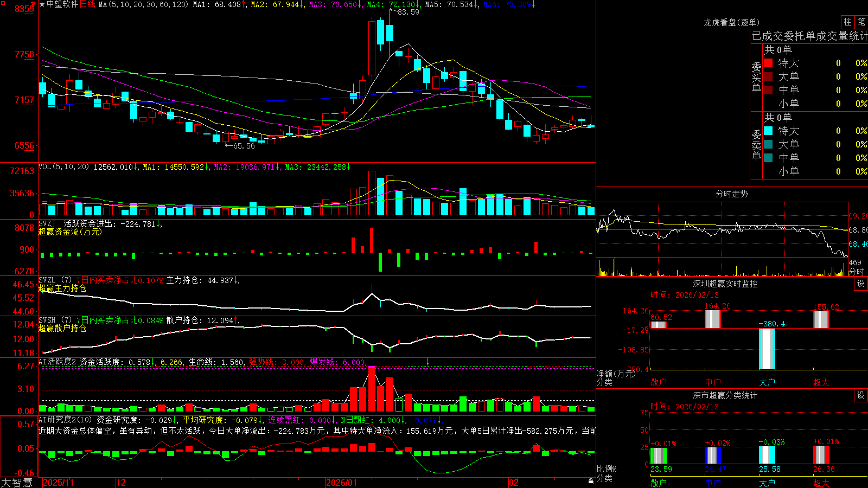Change the 日线 period label

[x=87, y=4]
